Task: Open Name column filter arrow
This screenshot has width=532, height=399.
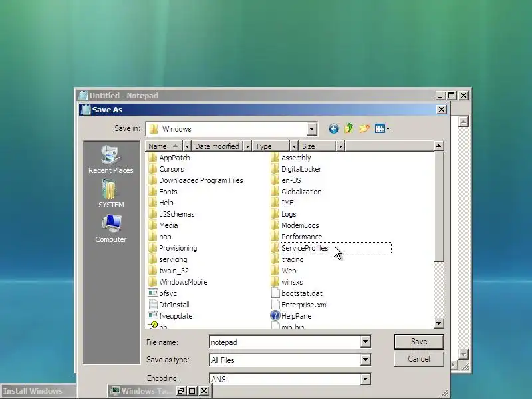Action: coord(187,146)
